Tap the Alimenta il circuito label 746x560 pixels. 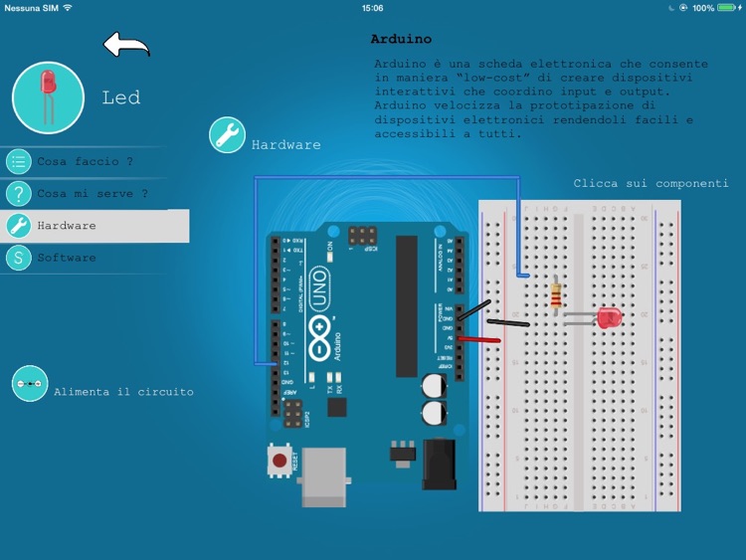tap(123, 392)
